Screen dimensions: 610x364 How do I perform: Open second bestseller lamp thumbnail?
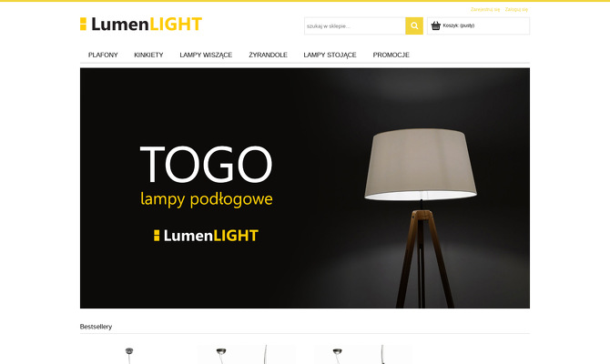[246, 354]
